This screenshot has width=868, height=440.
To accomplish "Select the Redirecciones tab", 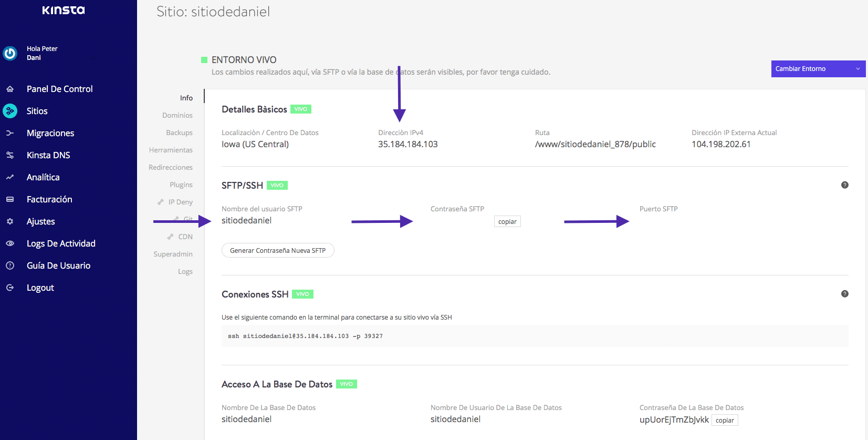I will (x=171, y=167).
